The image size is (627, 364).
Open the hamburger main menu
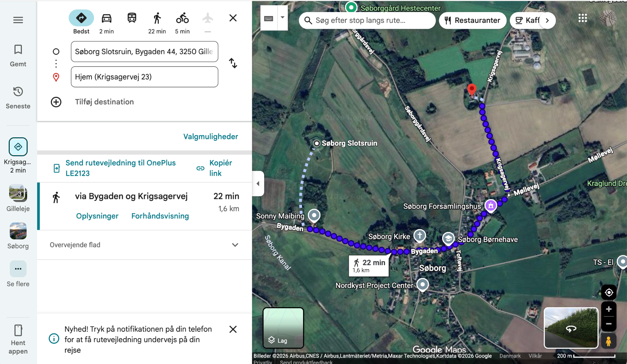[18, 20]
